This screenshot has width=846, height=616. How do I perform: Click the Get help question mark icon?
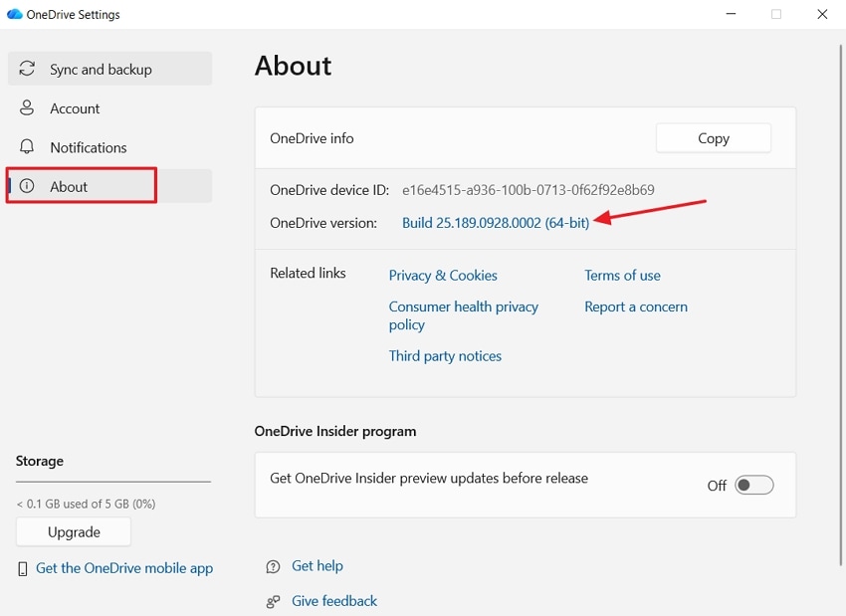tap(273, 565)
